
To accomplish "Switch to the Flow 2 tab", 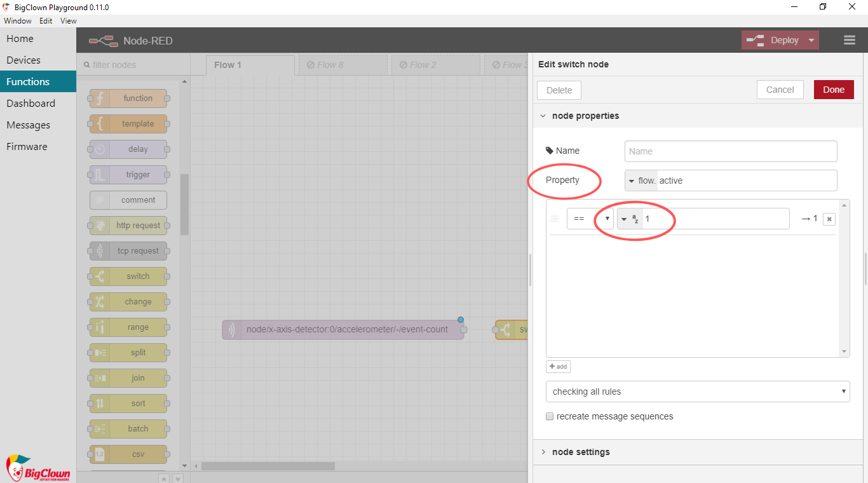I will point(436,65).
